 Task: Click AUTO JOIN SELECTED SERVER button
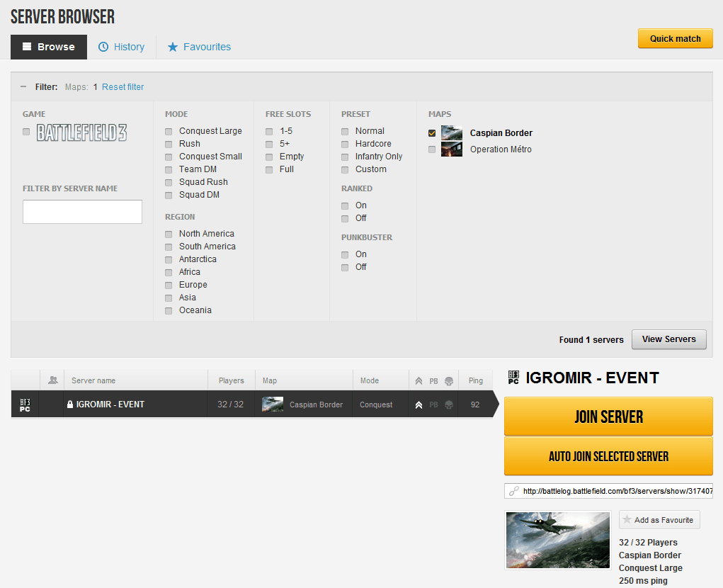point(609,456)
